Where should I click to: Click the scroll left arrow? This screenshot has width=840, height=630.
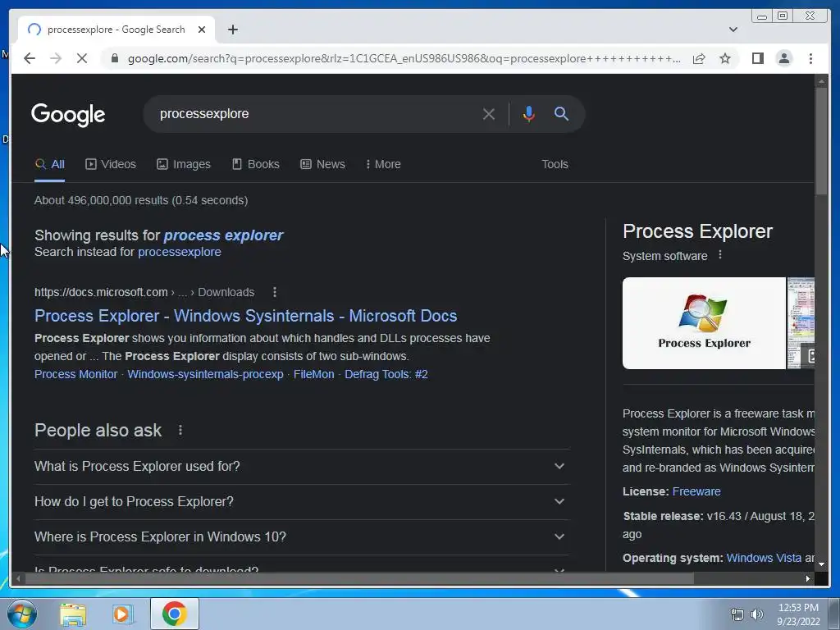coord(18,578)
